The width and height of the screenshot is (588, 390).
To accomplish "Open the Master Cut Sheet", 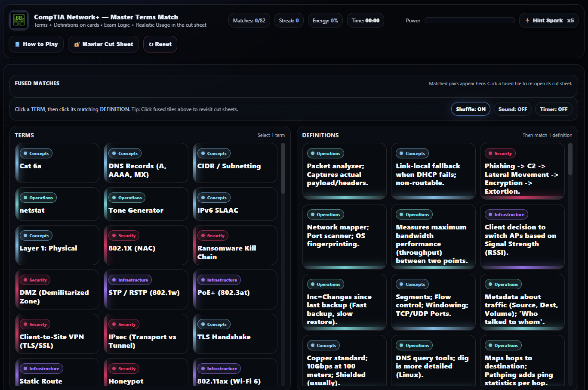I will pos(103,44).
